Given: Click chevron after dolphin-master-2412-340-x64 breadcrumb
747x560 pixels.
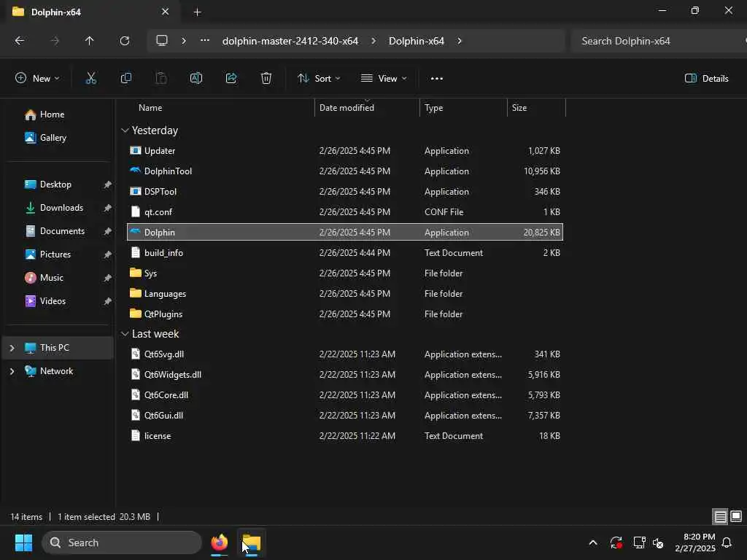Looking at the screenshot, I should coord(373,41).
